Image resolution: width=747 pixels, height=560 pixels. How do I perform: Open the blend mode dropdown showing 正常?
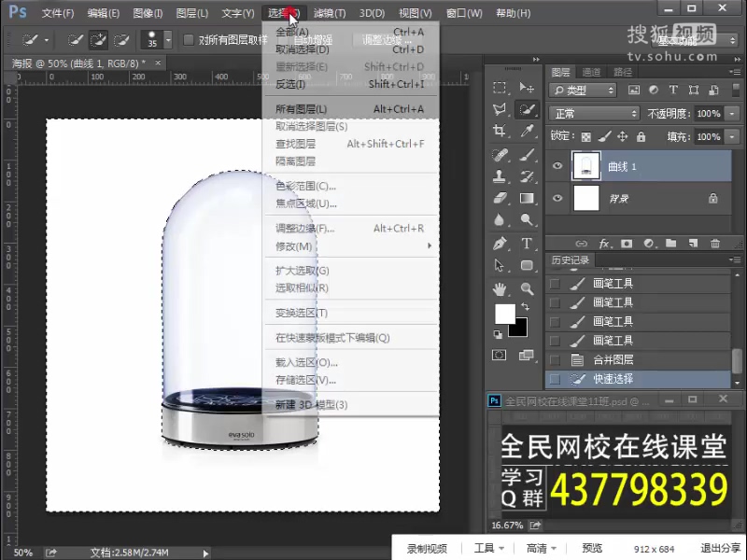(595, 112)
